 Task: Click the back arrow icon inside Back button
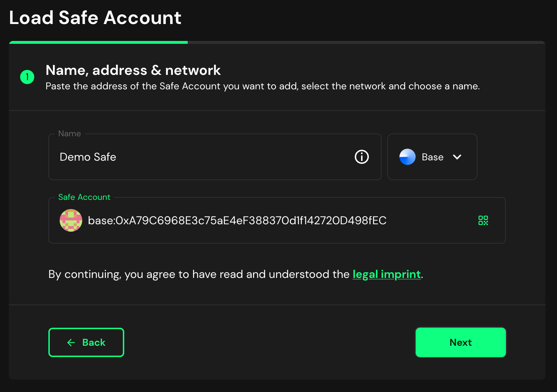[x=71, y=342]
